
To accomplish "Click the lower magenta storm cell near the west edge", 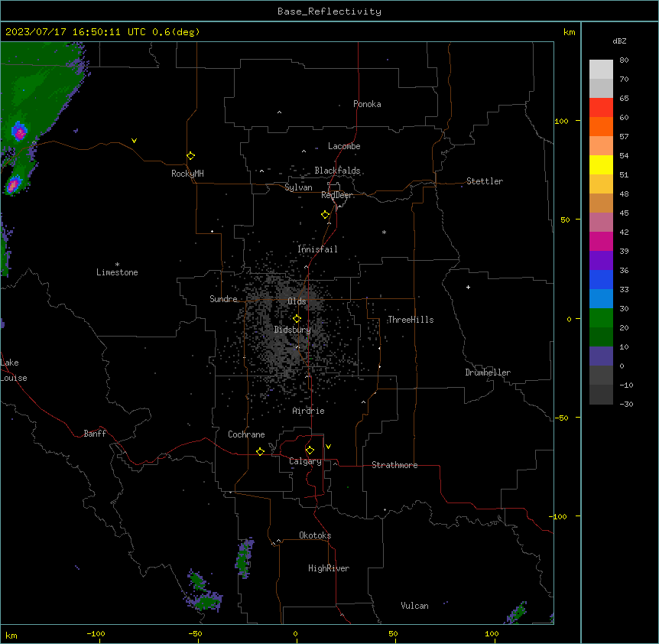I will click(x=14, y=184).
